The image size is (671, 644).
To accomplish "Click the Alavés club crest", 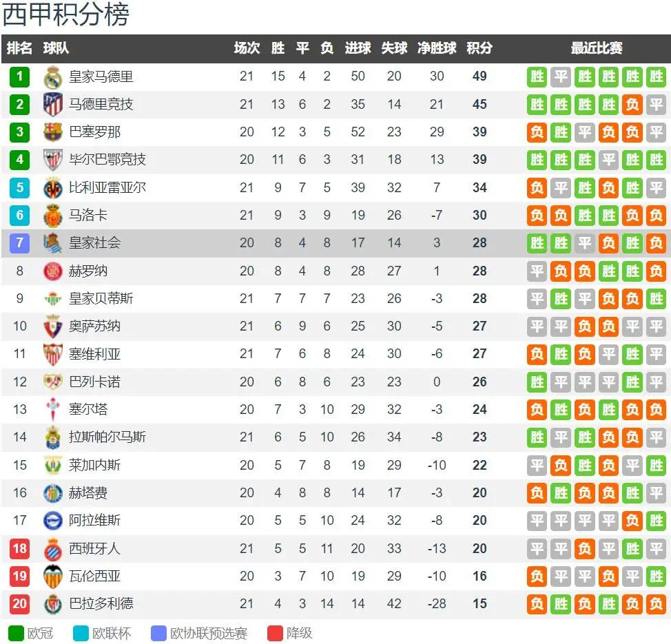I will pyautogui.click(x=53, y=521).
